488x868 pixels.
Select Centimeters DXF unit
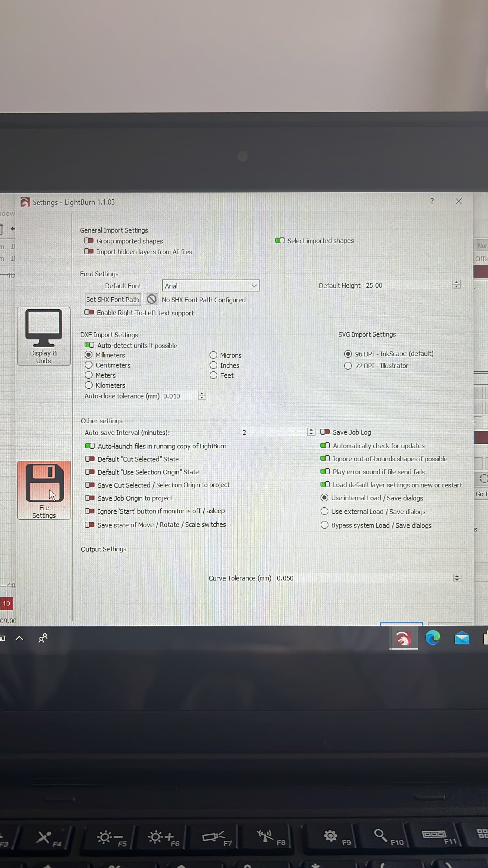[88, 365]
